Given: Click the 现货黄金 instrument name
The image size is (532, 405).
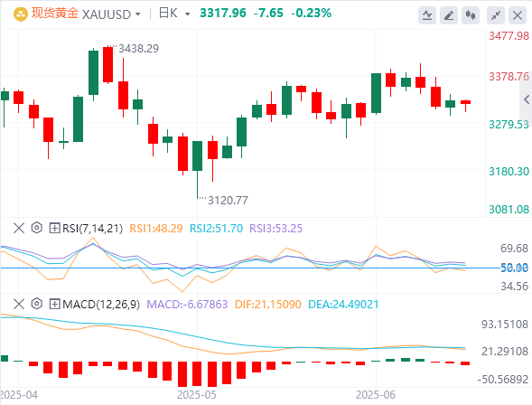Looking at the screenshot, I should 55,14.
